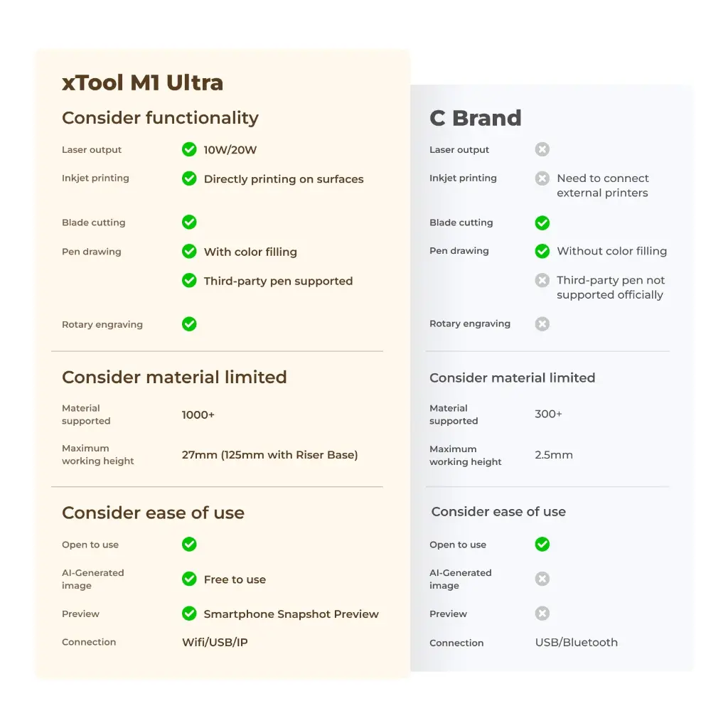
Task: Click the 27mm (125mm with Riser Base) value
Action: (x=269, y=455)
